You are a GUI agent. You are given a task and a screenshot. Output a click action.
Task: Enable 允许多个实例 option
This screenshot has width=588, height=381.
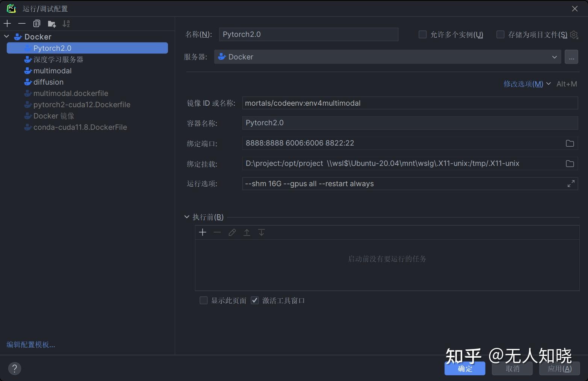click(x=422, y=34)
